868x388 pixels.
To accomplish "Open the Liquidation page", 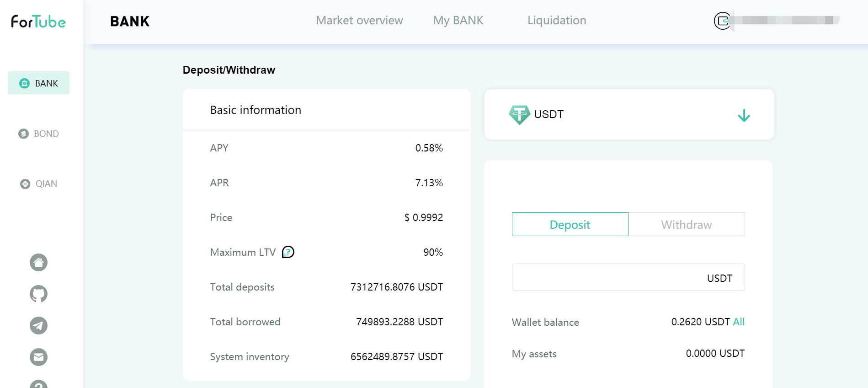I will (557, 21).
